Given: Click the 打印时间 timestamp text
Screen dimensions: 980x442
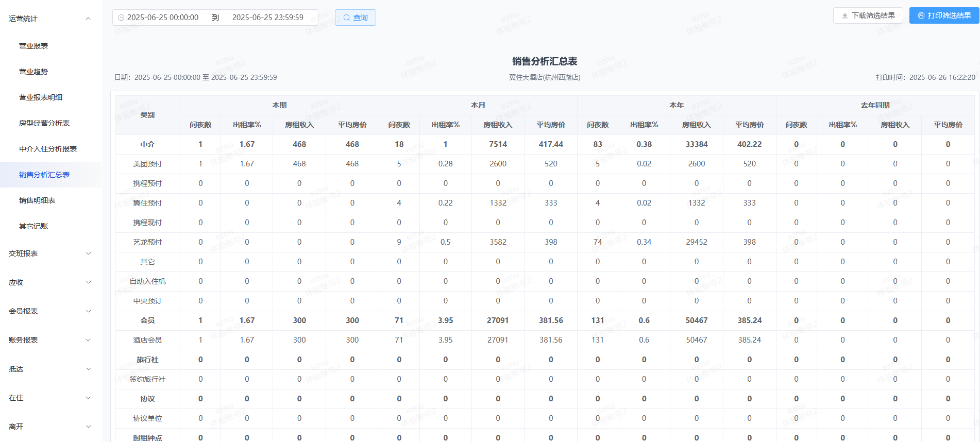Looking at the screenshot, I should [925, 77].
